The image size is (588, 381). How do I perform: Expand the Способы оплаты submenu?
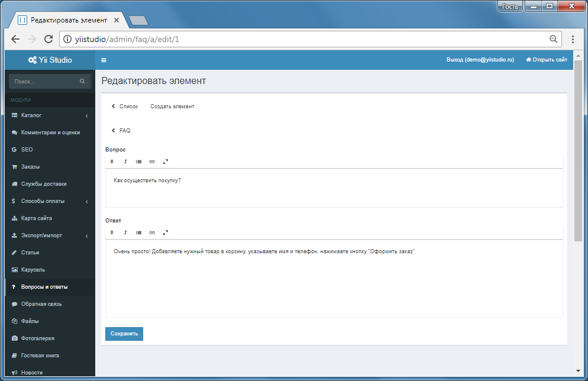pyautogui.click(x=86, y=202)
